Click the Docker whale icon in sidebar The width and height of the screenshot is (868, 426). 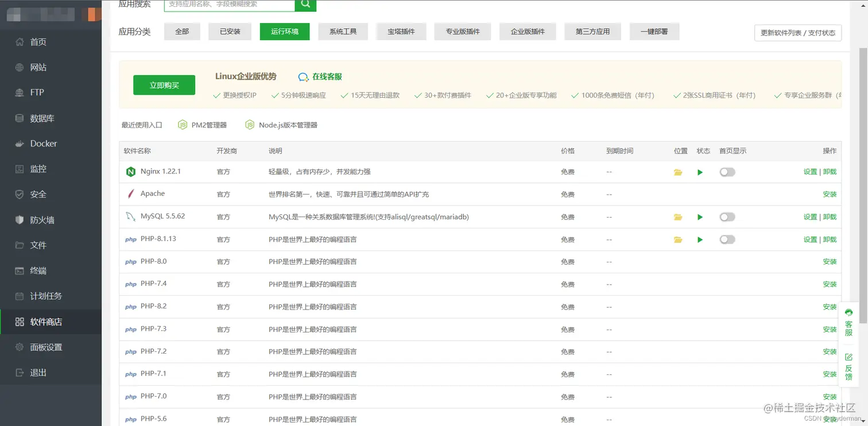coord(20,144)
